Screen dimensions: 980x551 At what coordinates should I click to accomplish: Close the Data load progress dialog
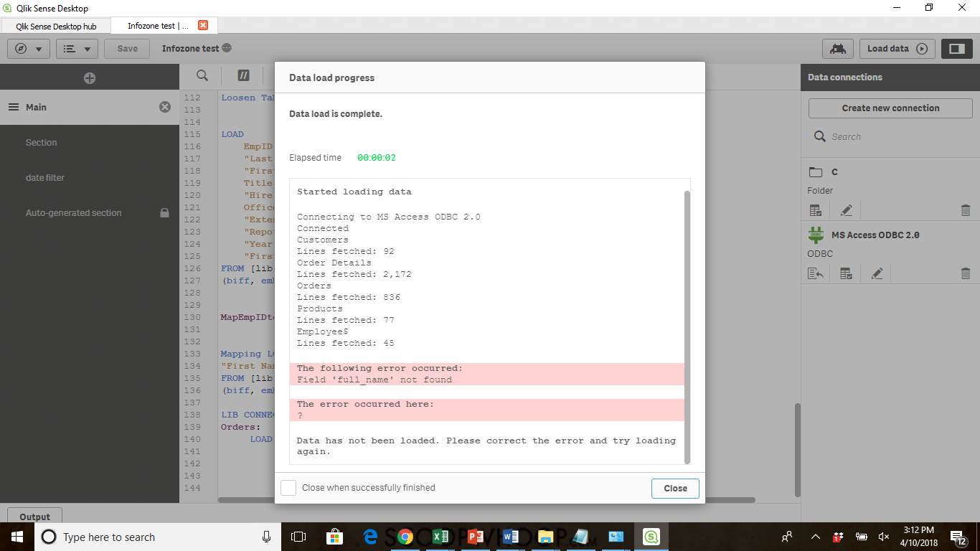click(674, 489)
